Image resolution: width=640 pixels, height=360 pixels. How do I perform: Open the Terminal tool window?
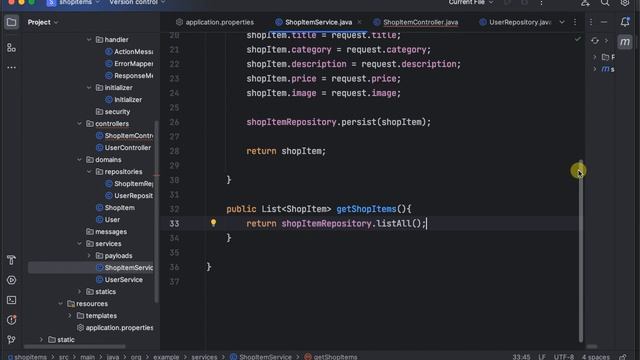(x=11, y=300)
